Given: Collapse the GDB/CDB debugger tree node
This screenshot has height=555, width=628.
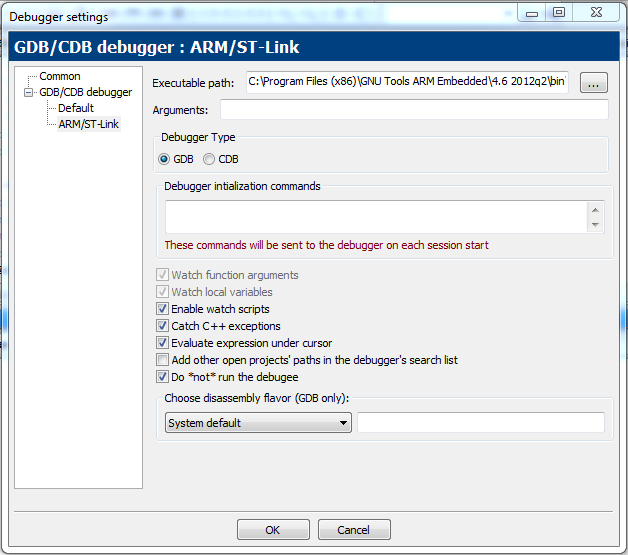Looking at the screenshot, I should pyautogui.click(x=28, y=92).
